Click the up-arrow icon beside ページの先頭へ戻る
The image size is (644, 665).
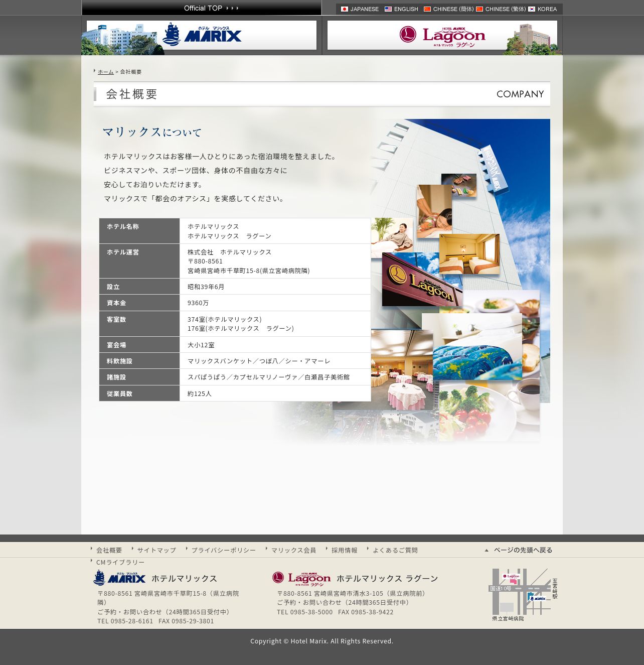point(487,551)
